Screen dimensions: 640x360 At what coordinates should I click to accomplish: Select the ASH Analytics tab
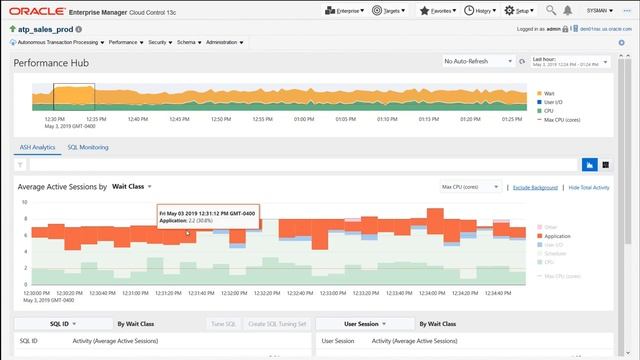click(x=37, y=147)
